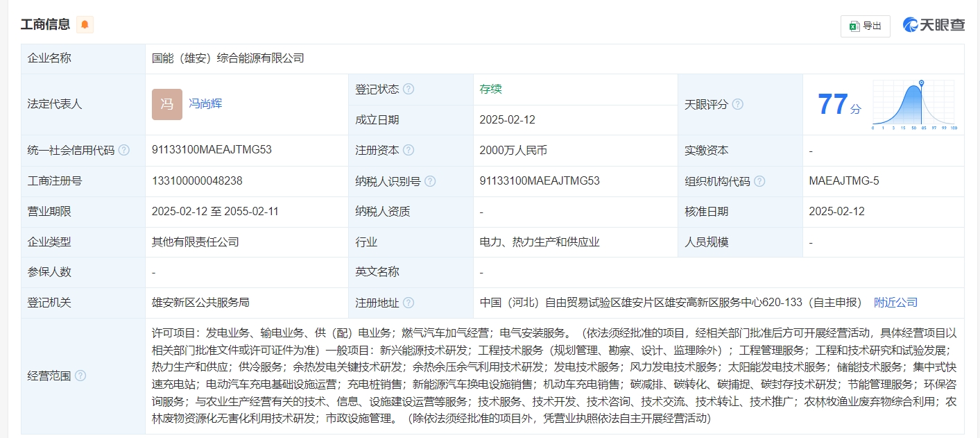The image size is (980, 438).
Task: Click help icon next to 组织机构代码
Action: point(759,181)
